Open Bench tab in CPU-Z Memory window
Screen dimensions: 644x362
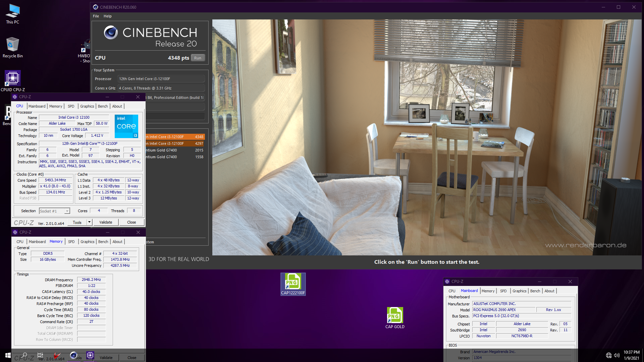(103, 242)
